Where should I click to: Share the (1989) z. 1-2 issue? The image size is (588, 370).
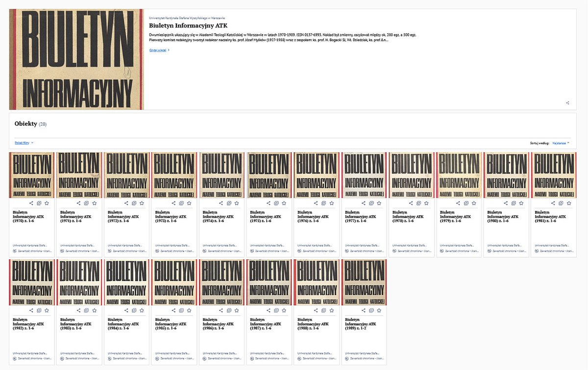pyautogui.click(x=364, y=310)
